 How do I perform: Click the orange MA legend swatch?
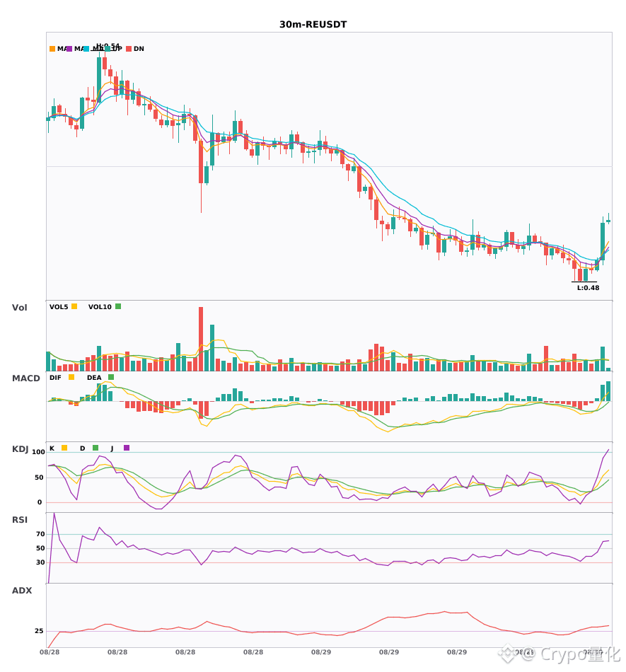click(52, 49)
